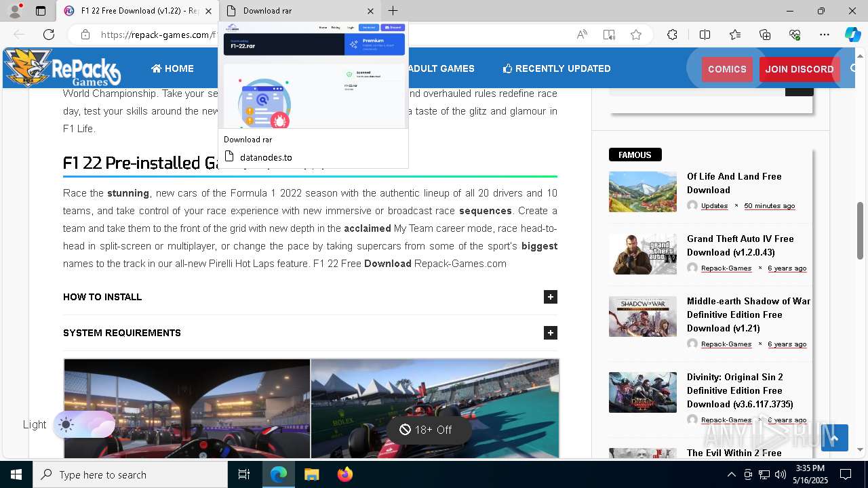This screenshot has width=868, height=488.
Task: Click the Of Life And Land thumbnail
Action: (x=643, y=192)
